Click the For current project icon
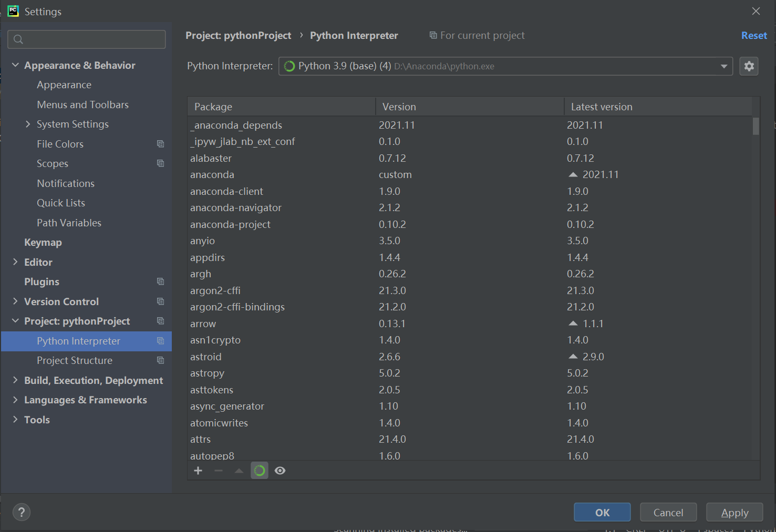Viewport: 776px width, 532px height. pos(433,35)
